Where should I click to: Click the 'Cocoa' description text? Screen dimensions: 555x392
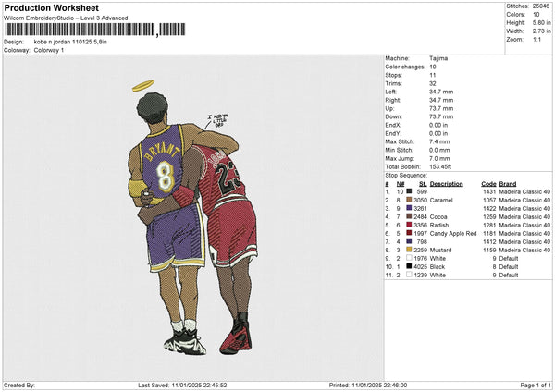tap(438, 216)
